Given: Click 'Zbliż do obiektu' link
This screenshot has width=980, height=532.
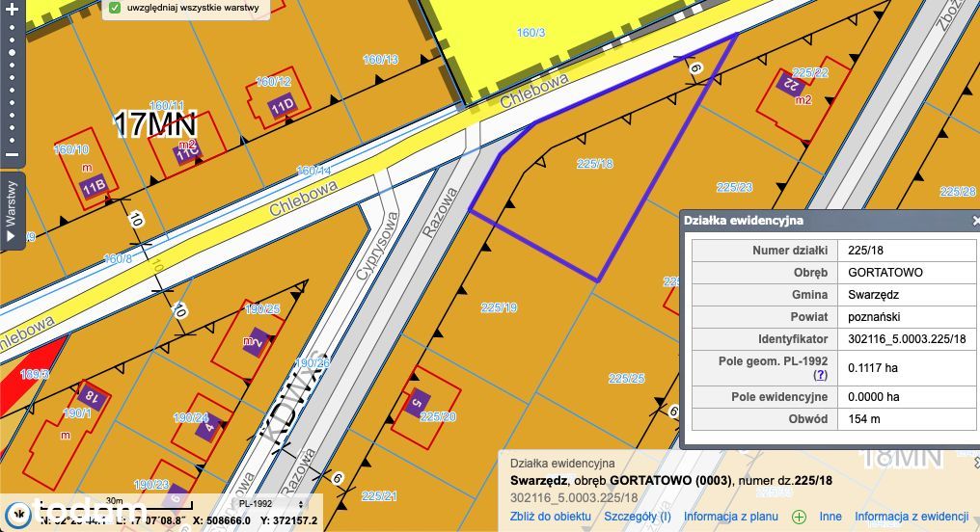Looking at the screenshot, I should tap(550, 517).
